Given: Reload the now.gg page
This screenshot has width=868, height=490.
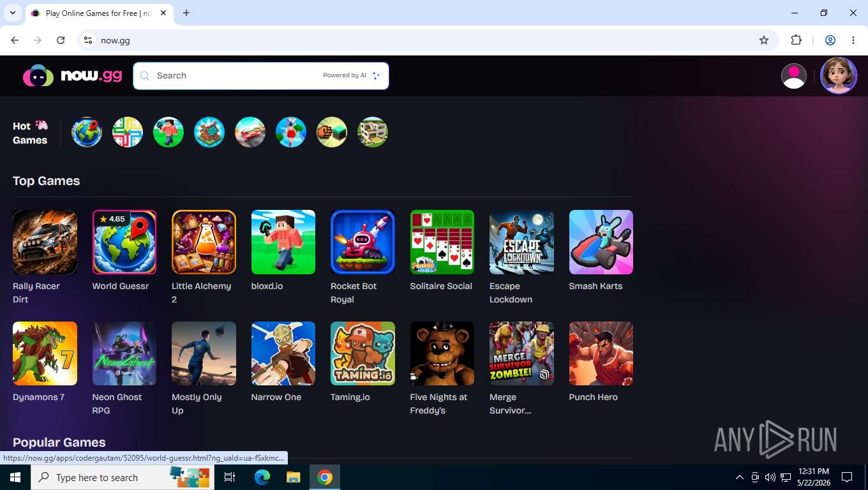Looking at the screenshot, I should (x=61, y=40).
